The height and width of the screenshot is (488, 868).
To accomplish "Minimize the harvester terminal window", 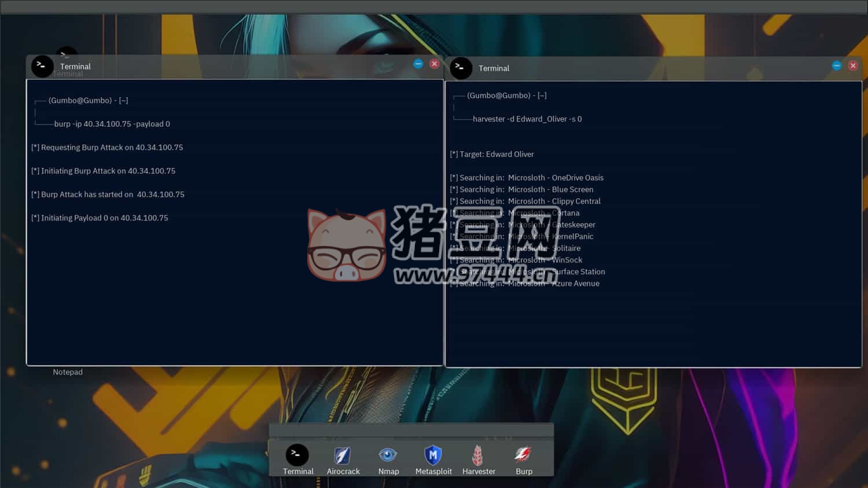I will point(837,65).
